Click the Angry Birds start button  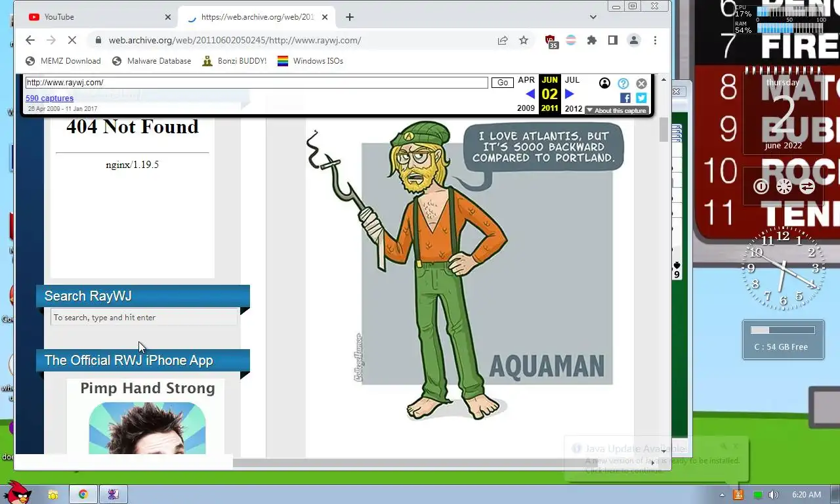(18, 492)
